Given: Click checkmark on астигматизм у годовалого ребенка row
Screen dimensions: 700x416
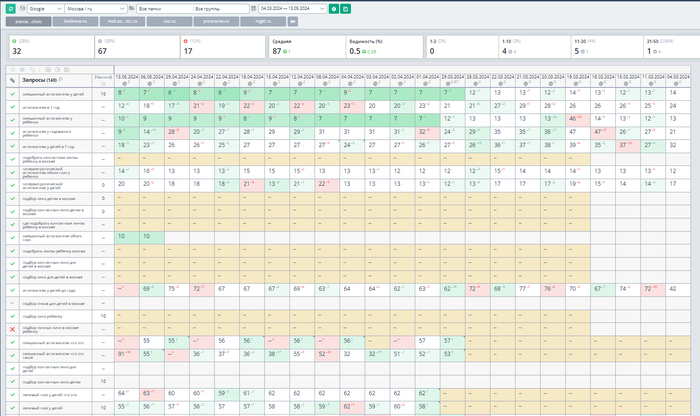Looking at the screenshot, I should click(12, 133).
